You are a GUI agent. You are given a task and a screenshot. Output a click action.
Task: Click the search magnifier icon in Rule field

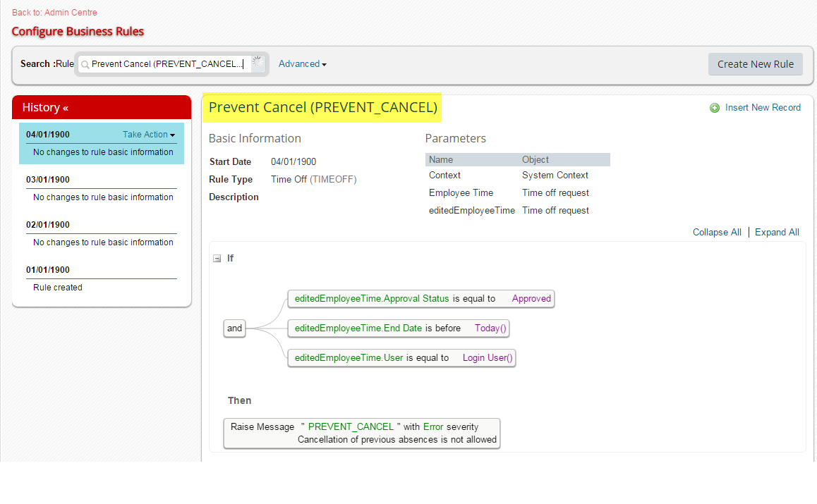point(85,65)
